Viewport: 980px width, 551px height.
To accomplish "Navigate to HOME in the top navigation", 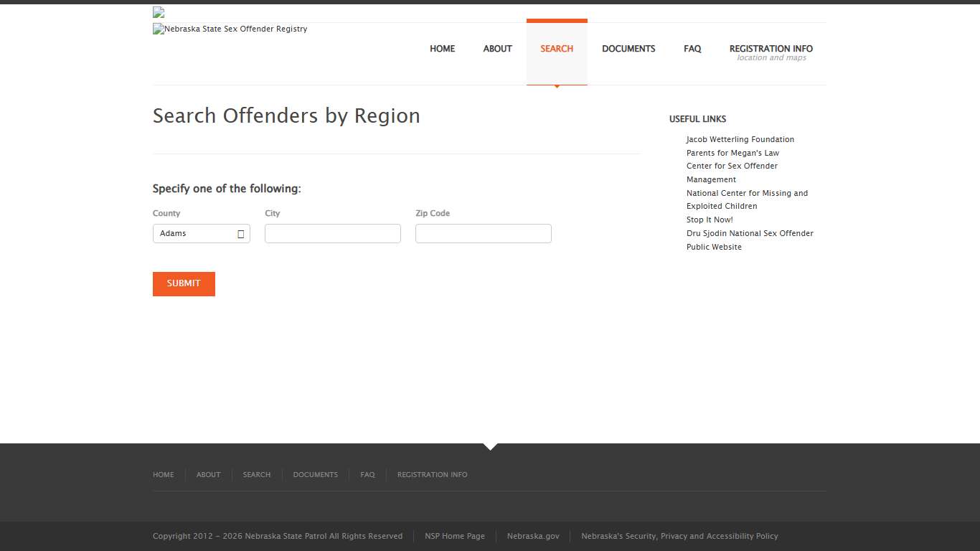I will click(x=442, y=49).
